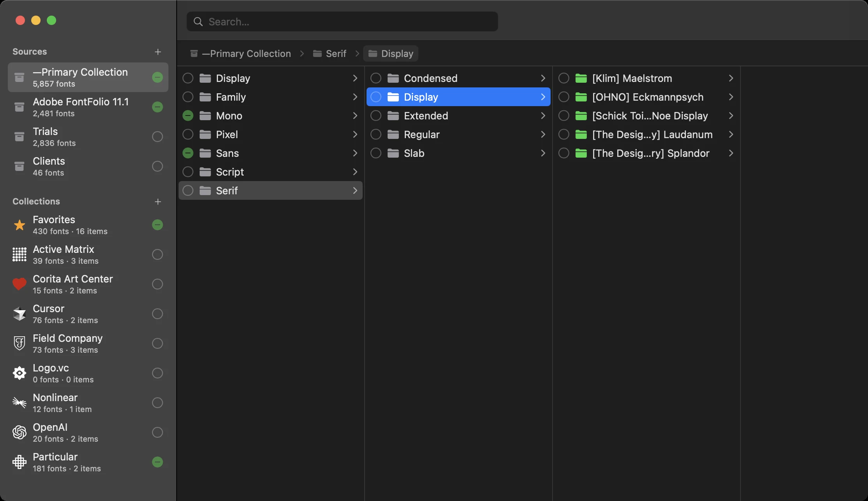This screenshot has width=868, height=501.
Task: Expand [Schick Toi...Noe Display] chevron
Action: (x=731, y=115)
